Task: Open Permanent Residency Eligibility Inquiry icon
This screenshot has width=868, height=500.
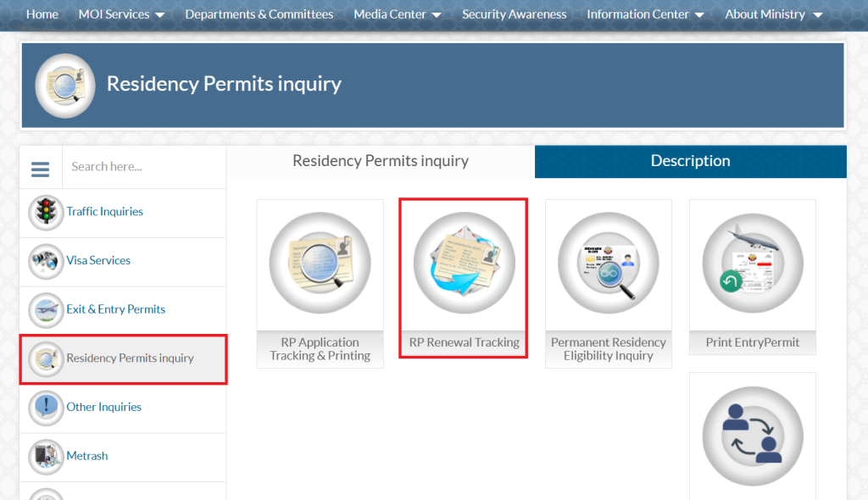Action: [x=609, y=263]
